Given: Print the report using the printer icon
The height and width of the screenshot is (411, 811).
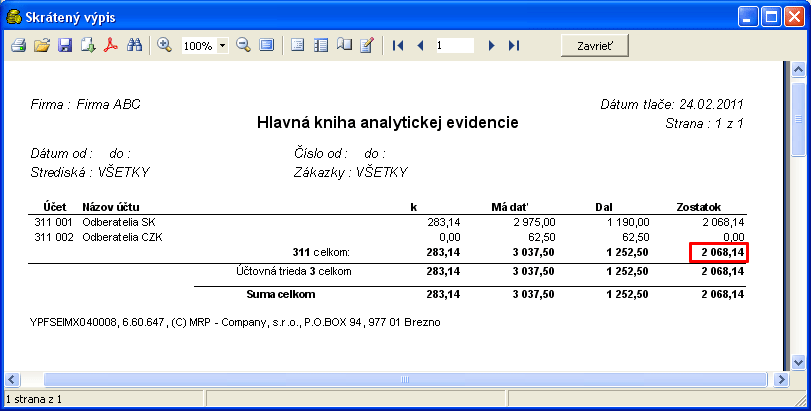Looking at the screenshot, I should click(18, 45).
